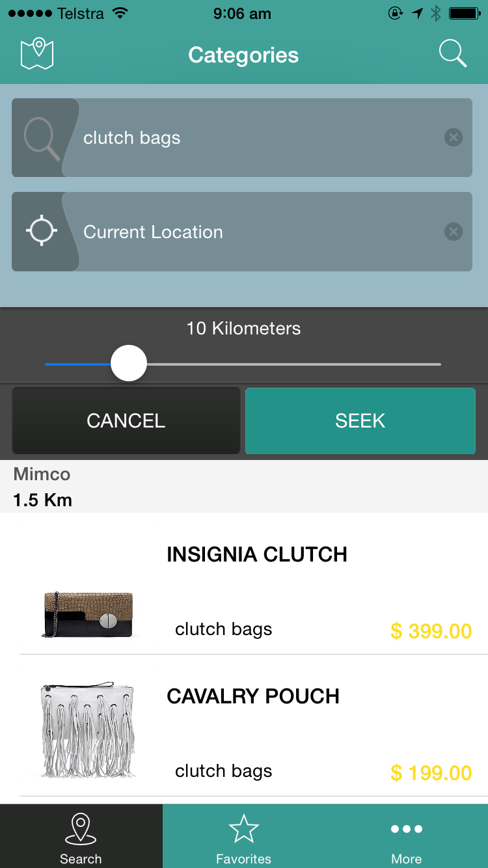Tap the magnifier icon beside clutch bags
Viewport: 488px width, 868px height.
42,138
